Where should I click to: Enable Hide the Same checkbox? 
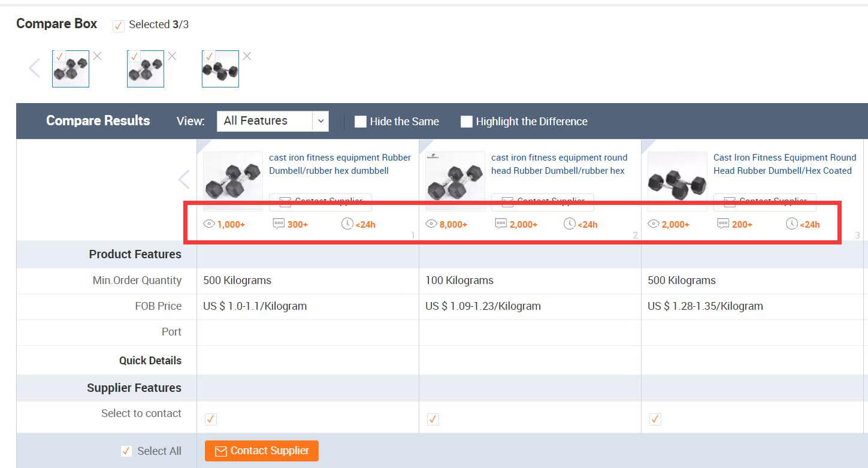click(x=361, y=122)
